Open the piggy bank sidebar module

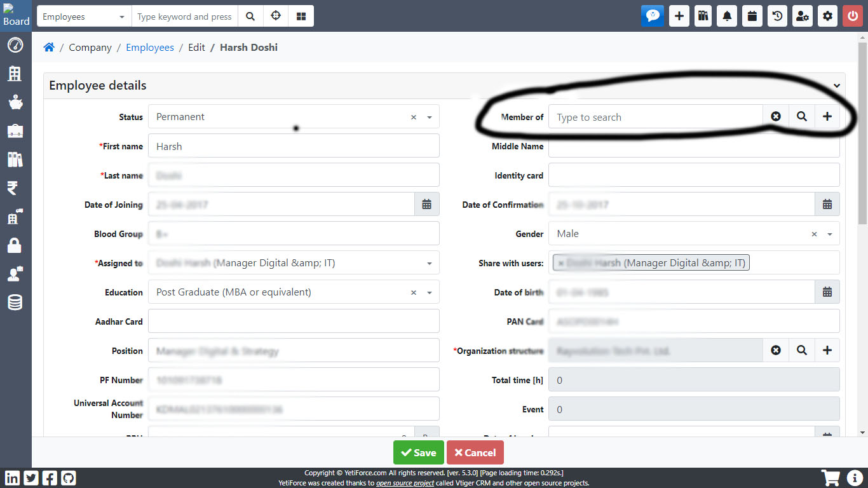click(x=15, y=102)
